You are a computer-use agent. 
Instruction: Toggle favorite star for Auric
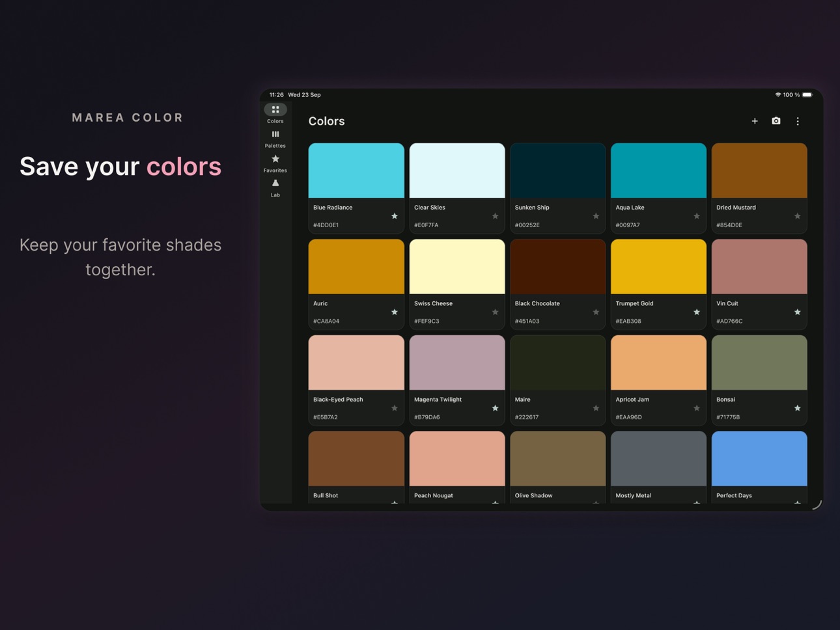click(x=395, y=312)
